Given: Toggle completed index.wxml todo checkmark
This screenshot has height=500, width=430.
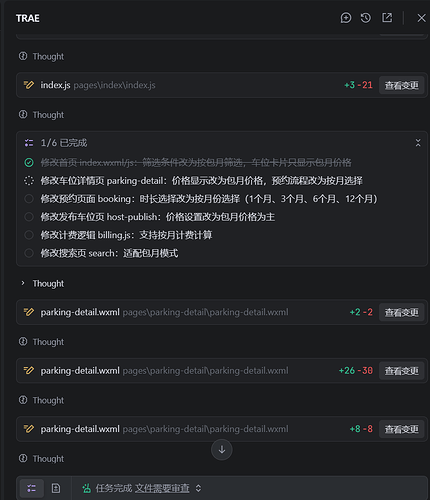Looking at the screenshot, I should (29, 163).
